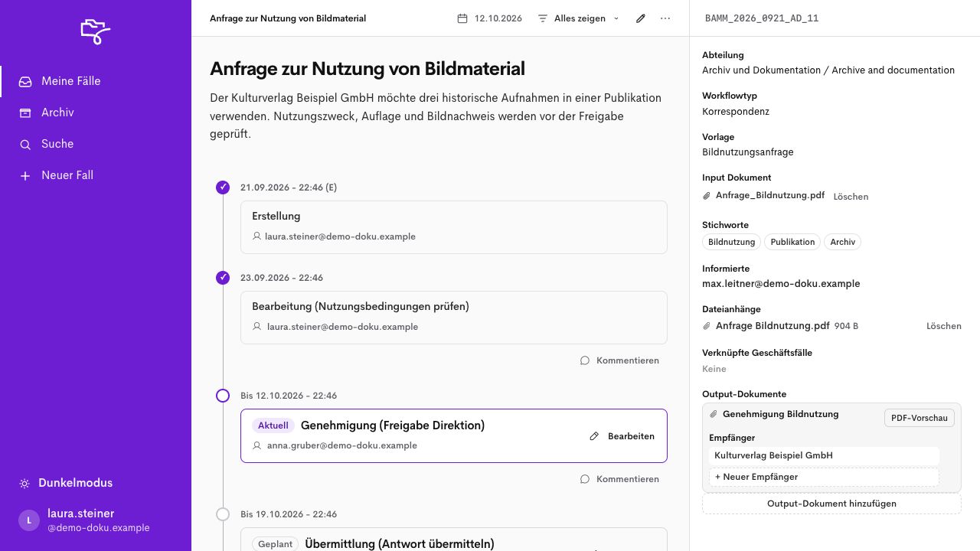Screen dimensions: 980x551
Task: Select the Archiv keyword tag
Action: (842, 242)
